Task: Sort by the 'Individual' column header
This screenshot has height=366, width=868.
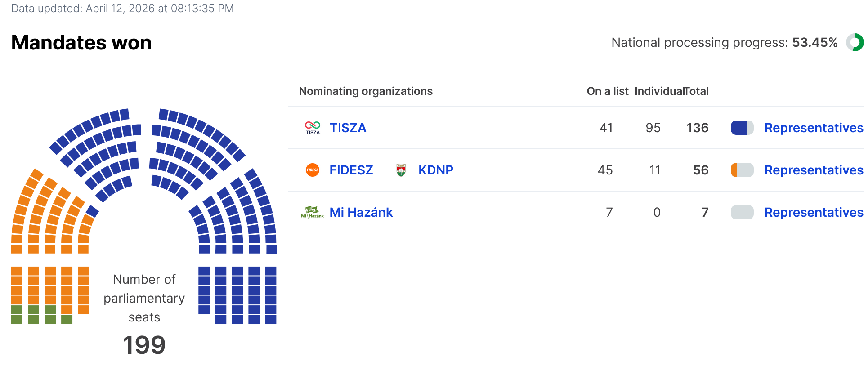Action: (658, 91)
